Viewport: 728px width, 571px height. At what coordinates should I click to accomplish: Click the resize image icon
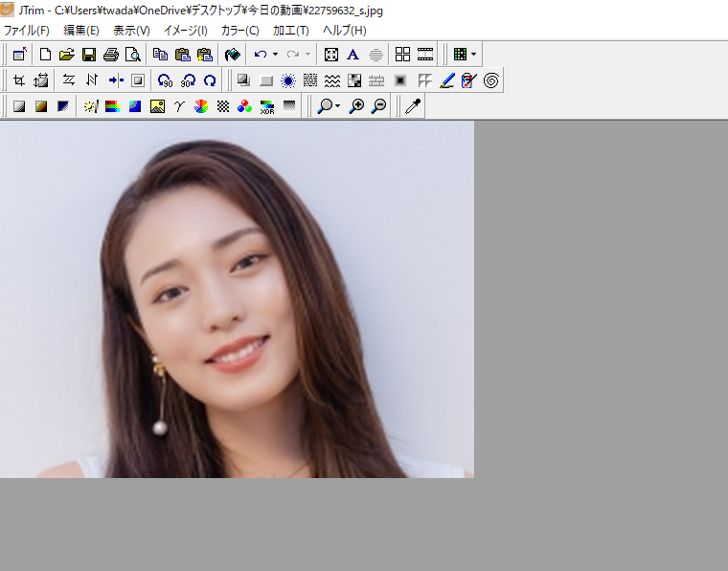[x=41, y=80]
